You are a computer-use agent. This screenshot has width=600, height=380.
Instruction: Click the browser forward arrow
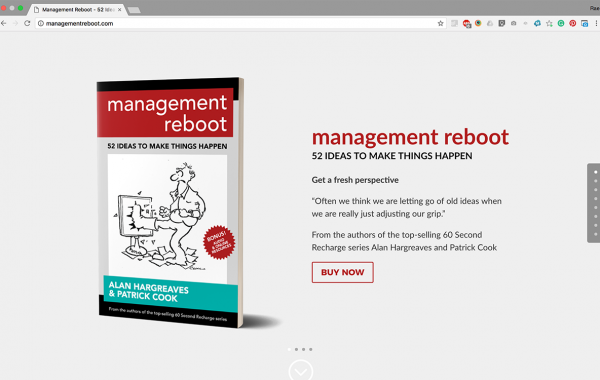[15, 23]
